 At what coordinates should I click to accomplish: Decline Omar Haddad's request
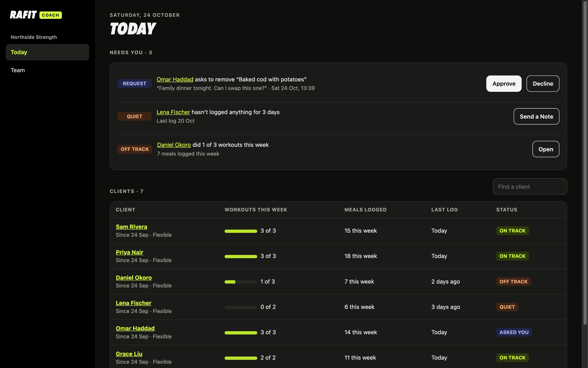[543, 84]
